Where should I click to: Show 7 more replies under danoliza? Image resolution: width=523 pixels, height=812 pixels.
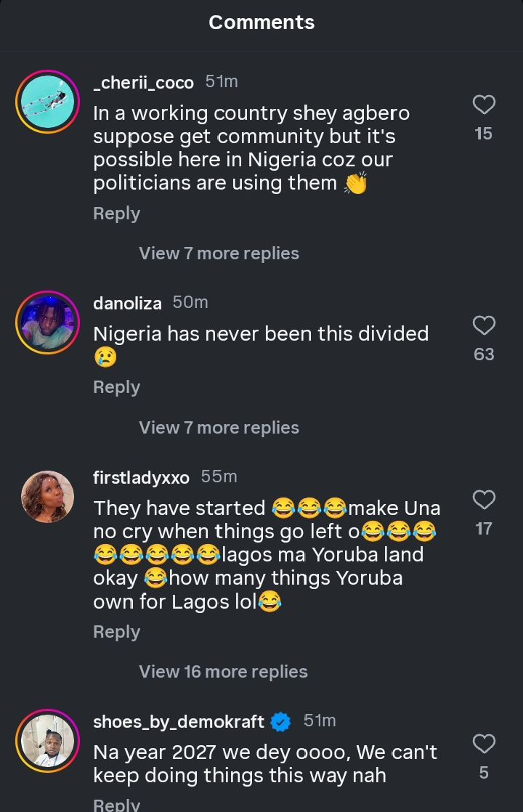pos(219,428)
